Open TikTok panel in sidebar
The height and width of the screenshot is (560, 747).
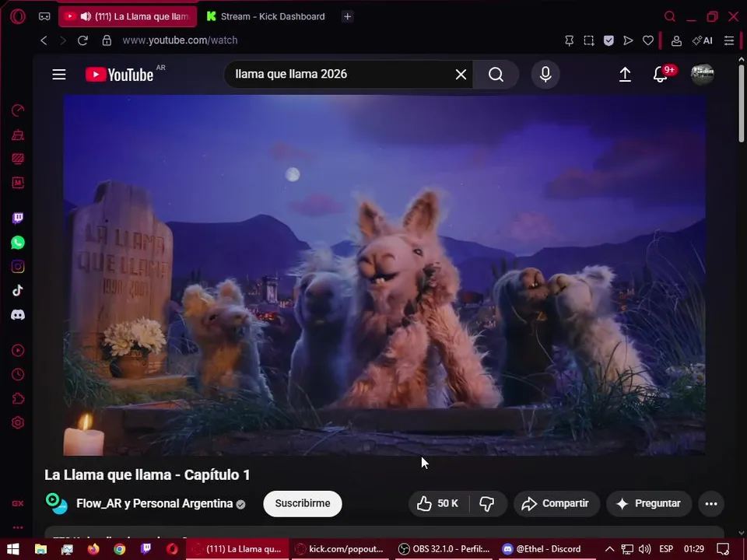(x=18, y=290)
